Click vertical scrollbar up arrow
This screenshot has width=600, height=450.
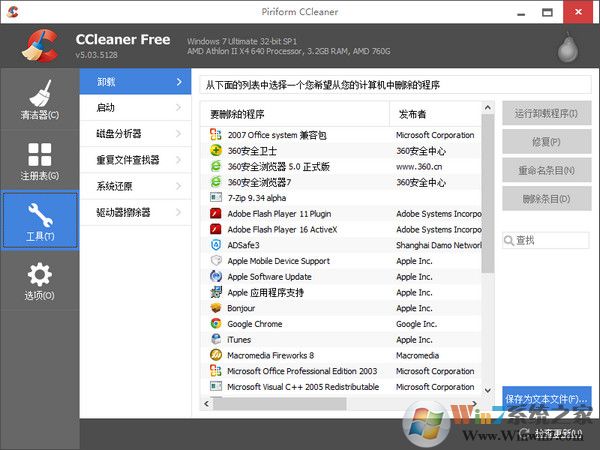point(488,108)
